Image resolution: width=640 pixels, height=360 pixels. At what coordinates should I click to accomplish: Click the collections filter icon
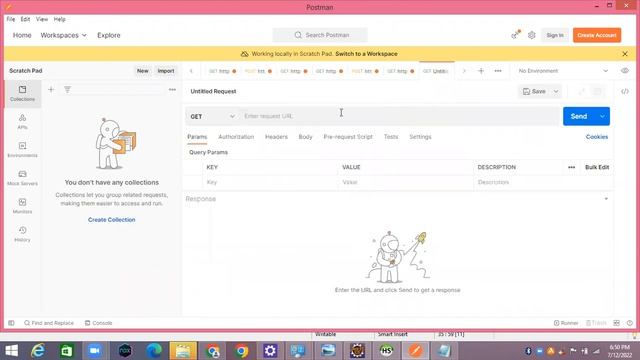click(67, 89)
